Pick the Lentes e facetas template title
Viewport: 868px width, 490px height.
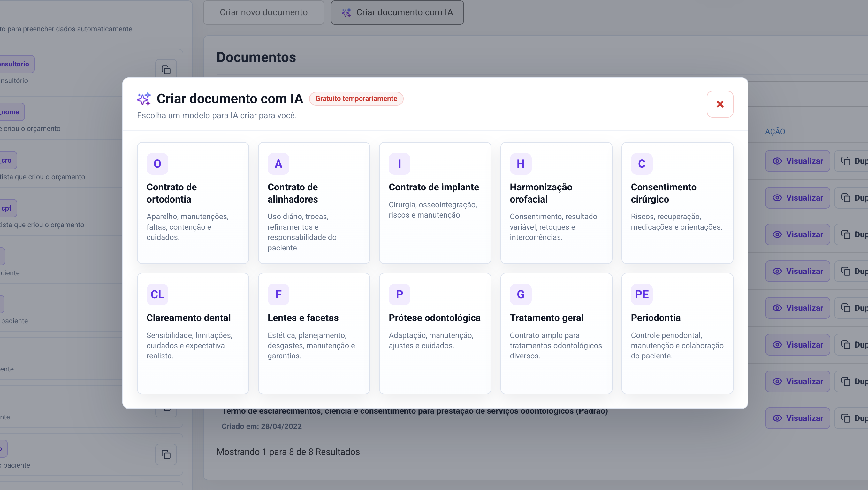(303, 318)
